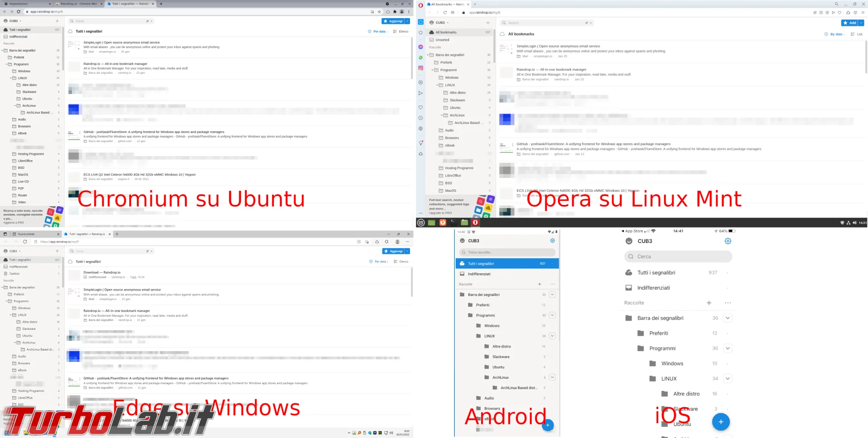
Task: Select Tutti i segnalibri in Android app
Action: pyautogui.click(x=507, y=263)
